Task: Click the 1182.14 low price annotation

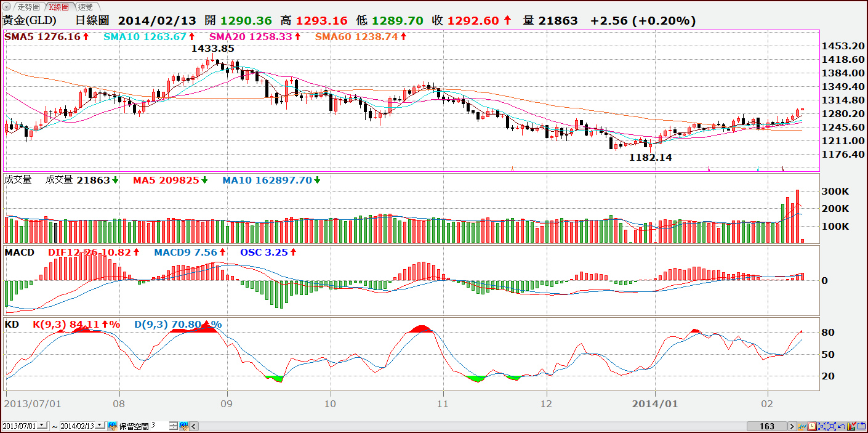Action: [650, 158]
